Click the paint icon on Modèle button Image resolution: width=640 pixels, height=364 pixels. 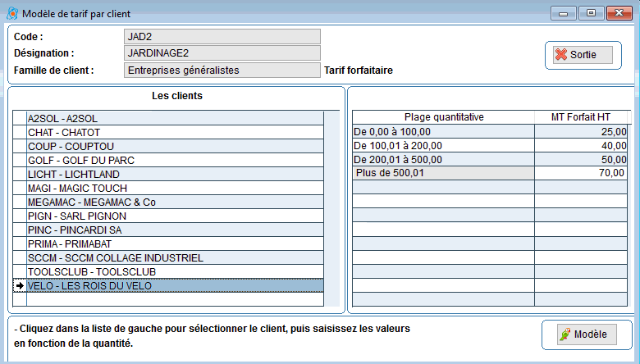coord(565,334)
